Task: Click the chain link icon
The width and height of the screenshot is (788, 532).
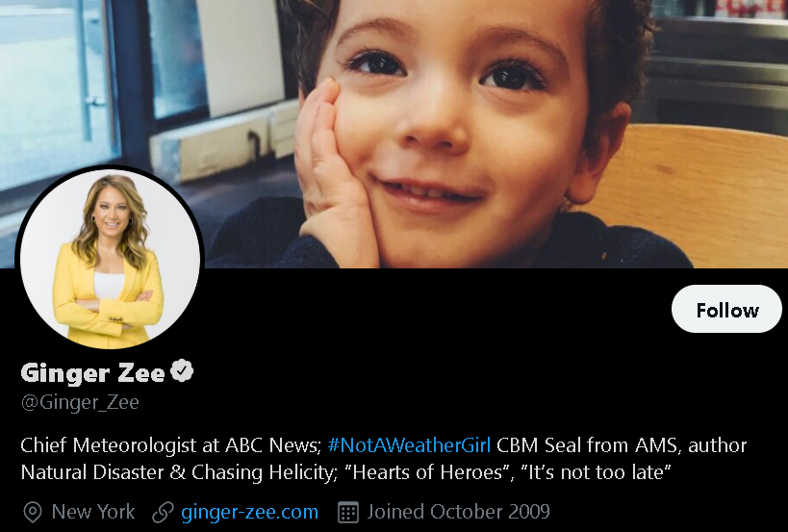Action: pos(163,513)
